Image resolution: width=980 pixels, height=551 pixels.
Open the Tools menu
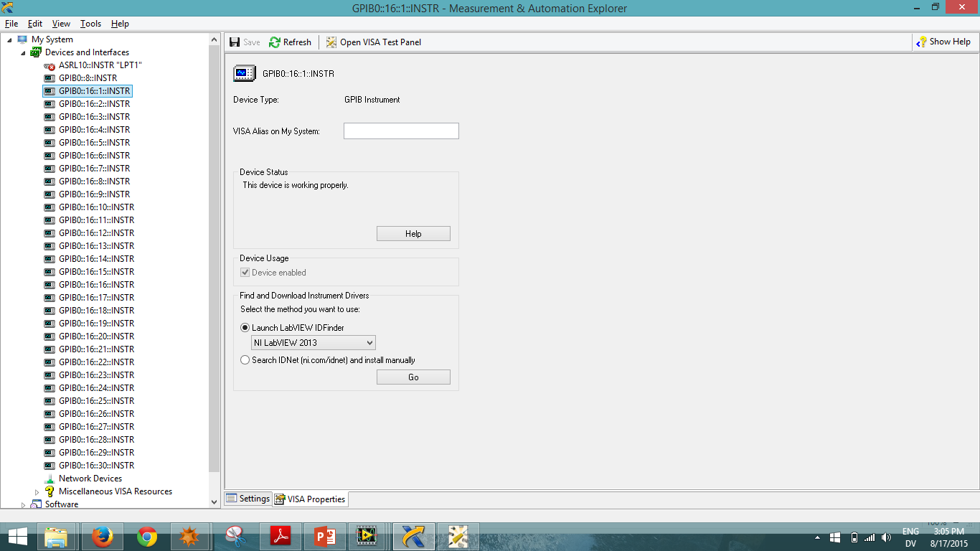pos(90,24)
